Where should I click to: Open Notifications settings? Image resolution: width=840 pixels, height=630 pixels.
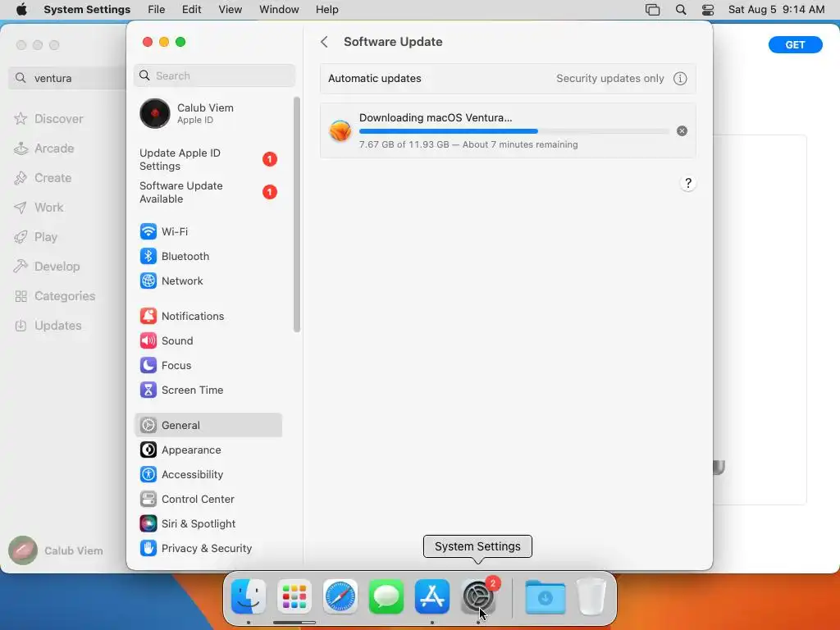(208, 316)
